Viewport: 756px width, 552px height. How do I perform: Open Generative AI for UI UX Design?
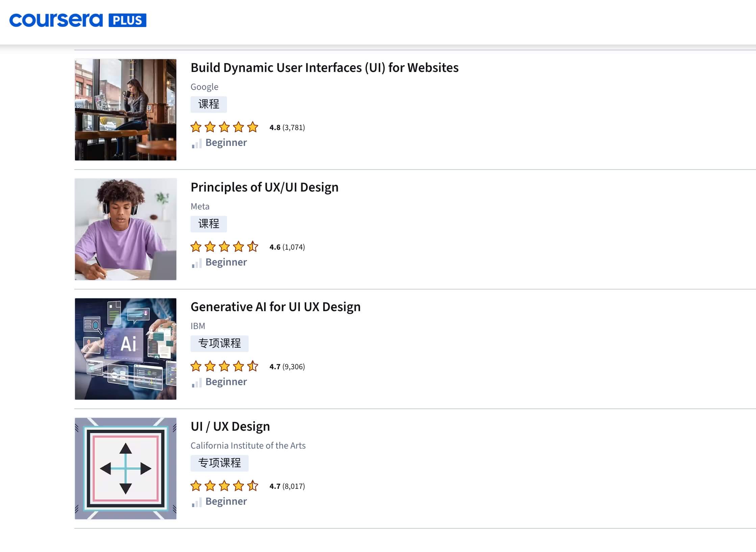pyautogui.click(x=275, y=307)
